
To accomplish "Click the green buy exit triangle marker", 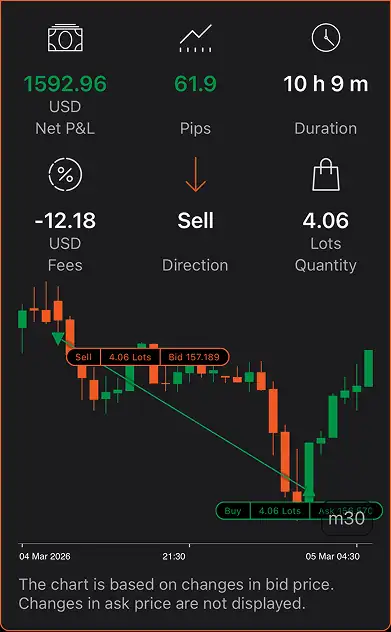I will (309, 491).
